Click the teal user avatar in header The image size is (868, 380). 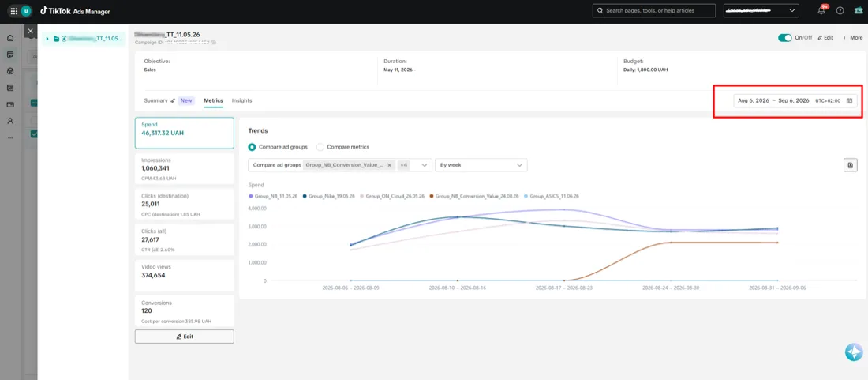(x=25, y=11)
